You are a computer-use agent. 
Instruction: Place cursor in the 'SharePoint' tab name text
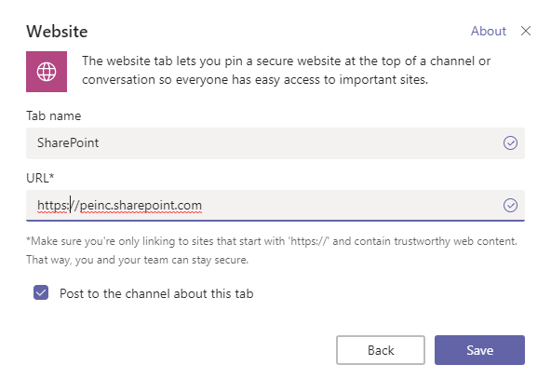68,143
